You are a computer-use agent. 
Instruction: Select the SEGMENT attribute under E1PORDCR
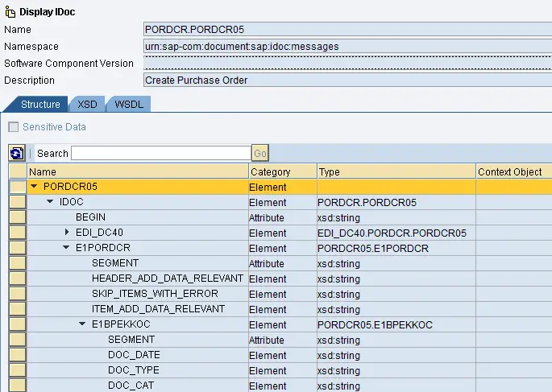115,263
